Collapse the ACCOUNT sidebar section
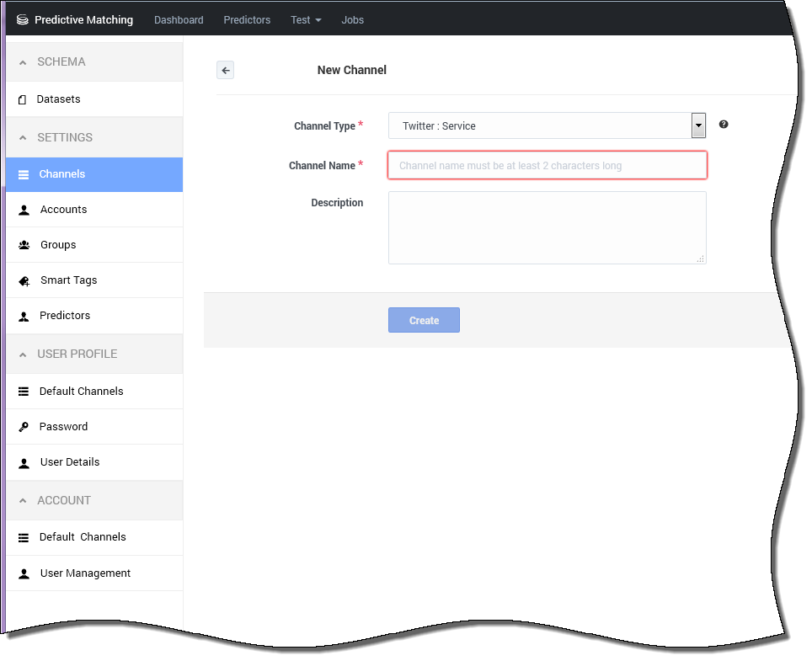The height and width of the screenshot is (661, 812). click(x=23, y=501)
